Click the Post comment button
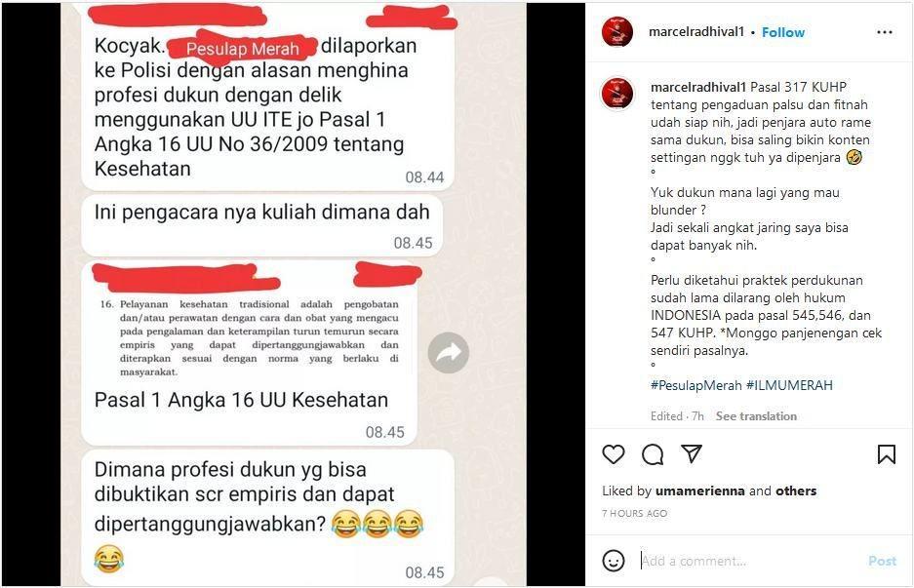The image size is (914, 588). tap(882, 562)
